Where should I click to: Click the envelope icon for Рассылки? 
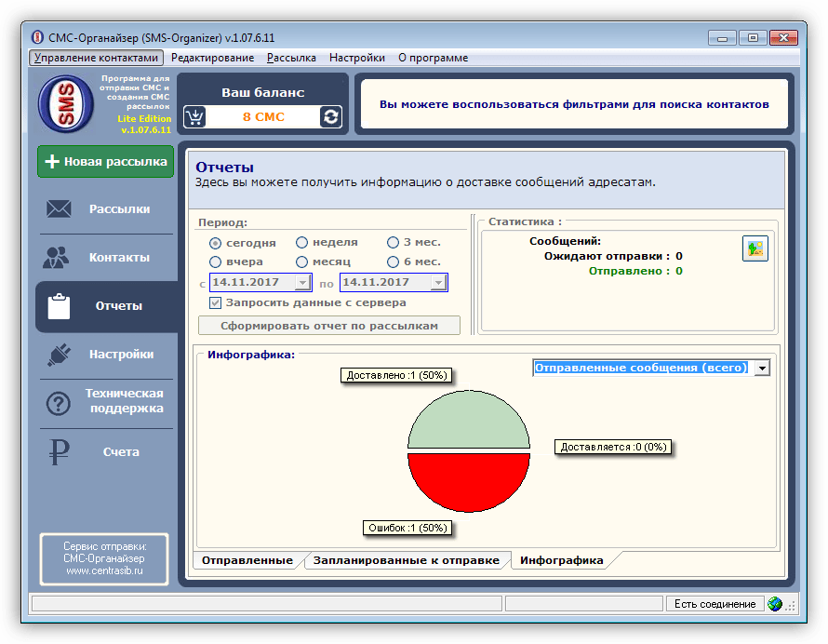(59, 209)
